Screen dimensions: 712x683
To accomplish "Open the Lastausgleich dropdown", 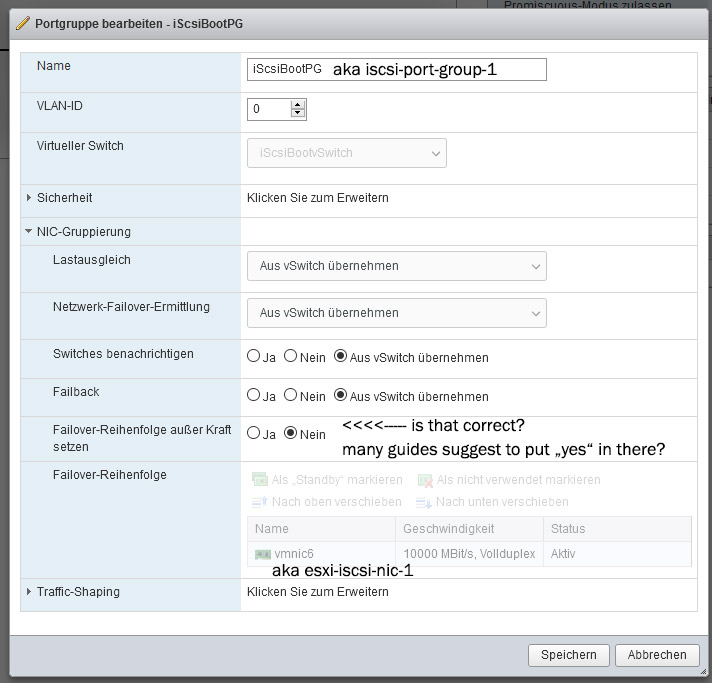I will 396,266.
